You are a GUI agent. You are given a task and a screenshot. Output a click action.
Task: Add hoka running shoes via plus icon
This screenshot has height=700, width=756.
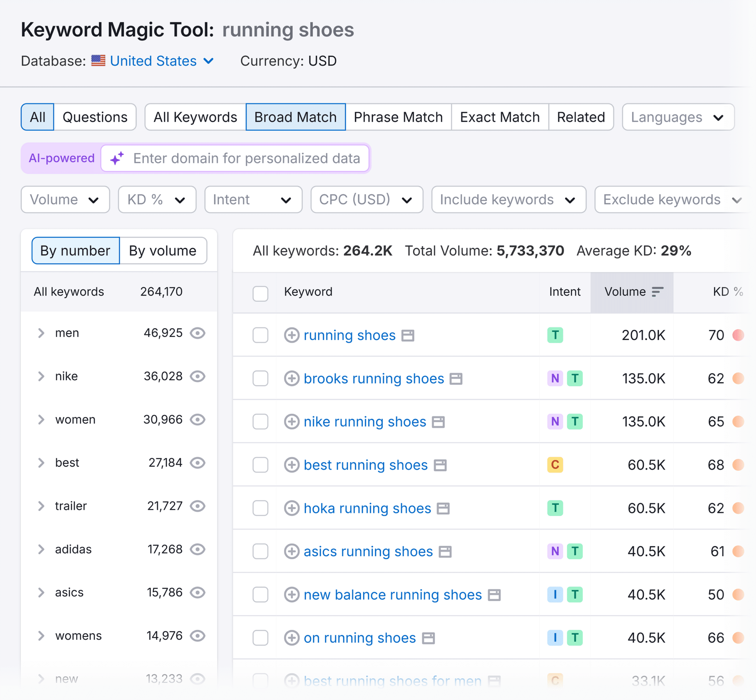(x=292, y=508)
